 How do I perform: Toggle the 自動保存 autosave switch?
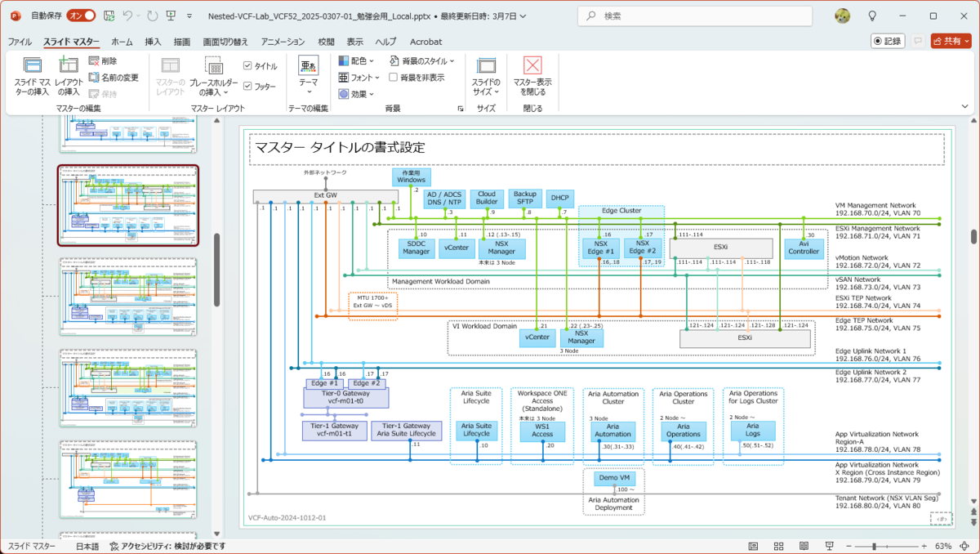coord(81,16)
